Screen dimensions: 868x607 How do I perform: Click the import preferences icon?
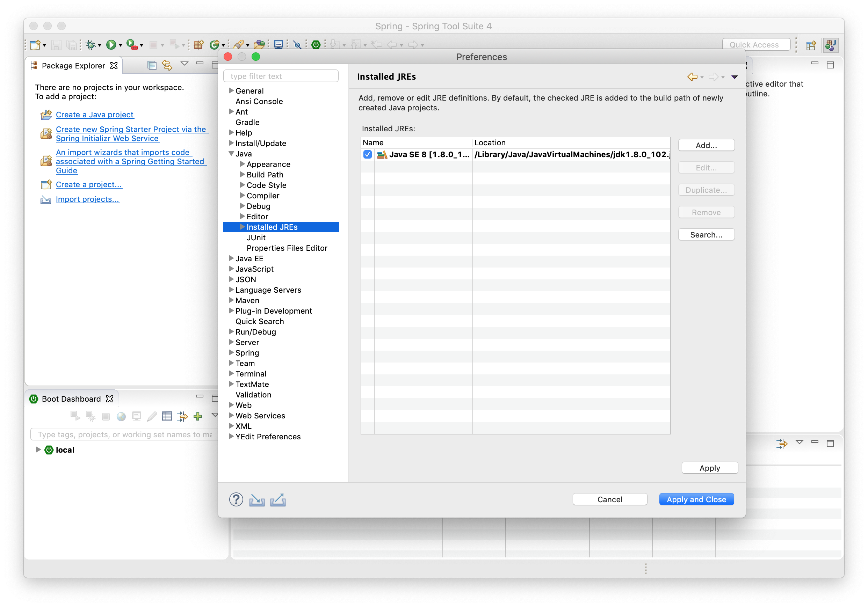pyautogui.click(x=257, y=500)
